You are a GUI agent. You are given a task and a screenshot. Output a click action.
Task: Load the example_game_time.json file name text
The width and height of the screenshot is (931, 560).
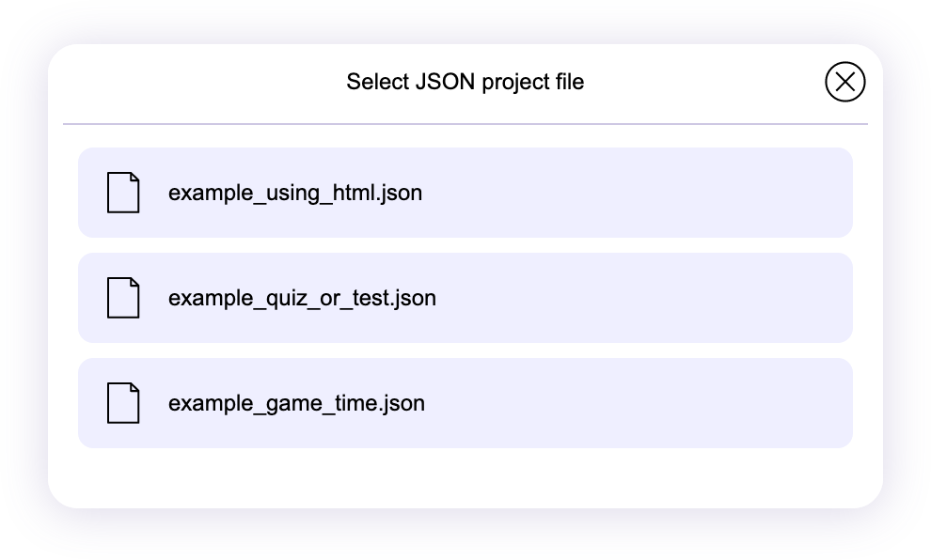[296, 404]
